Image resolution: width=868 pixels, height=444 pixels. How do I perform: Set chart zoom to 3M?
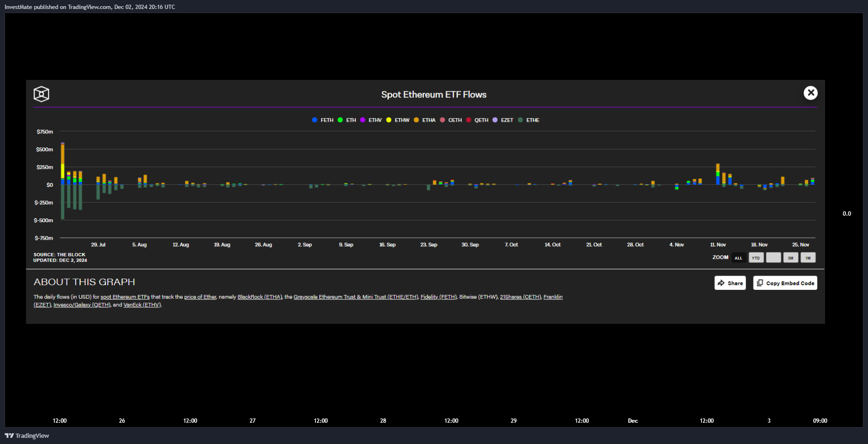pos(790,258)
